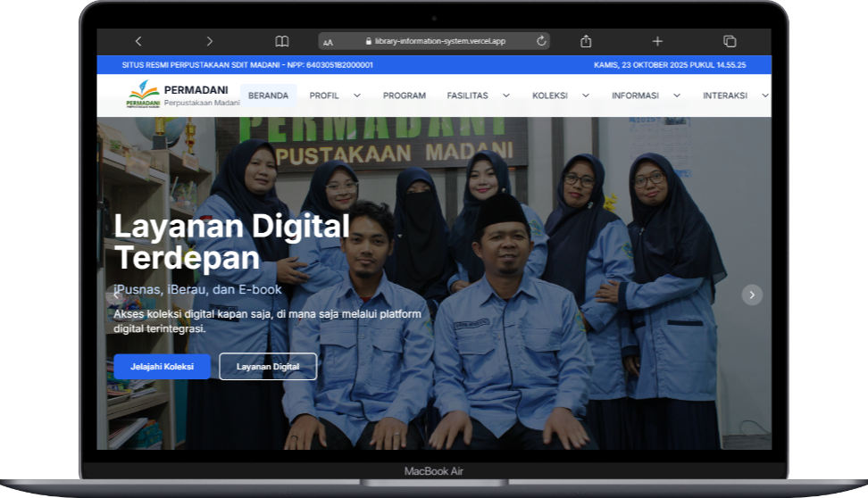Click the KAMIS, 23 OKTOBER 2025 date text
The image size is (868, 498).
[x=670, y=65]
